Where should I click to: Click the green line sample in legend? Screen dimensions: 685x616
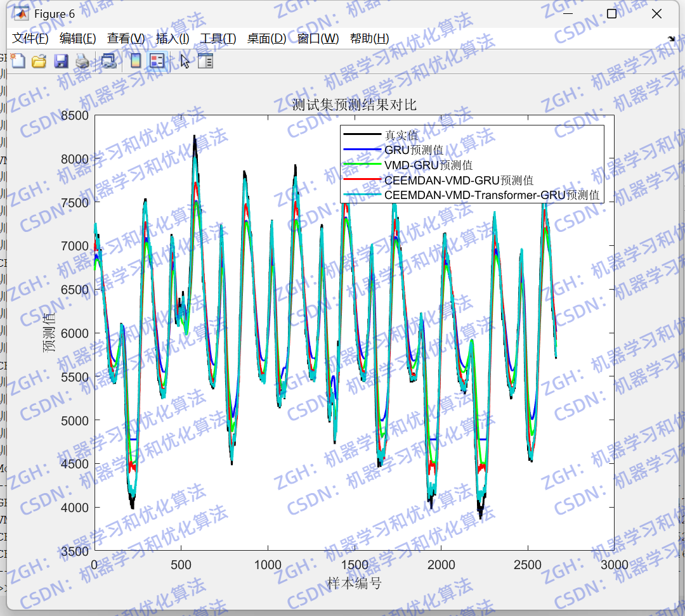[362, 164]
